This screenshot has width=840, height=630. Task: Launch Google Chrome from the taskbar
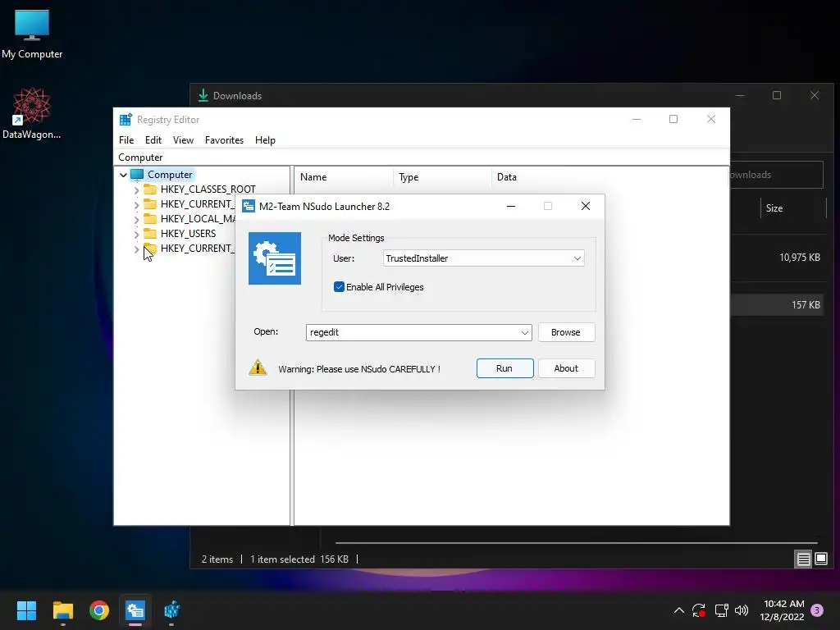[99, 610]
